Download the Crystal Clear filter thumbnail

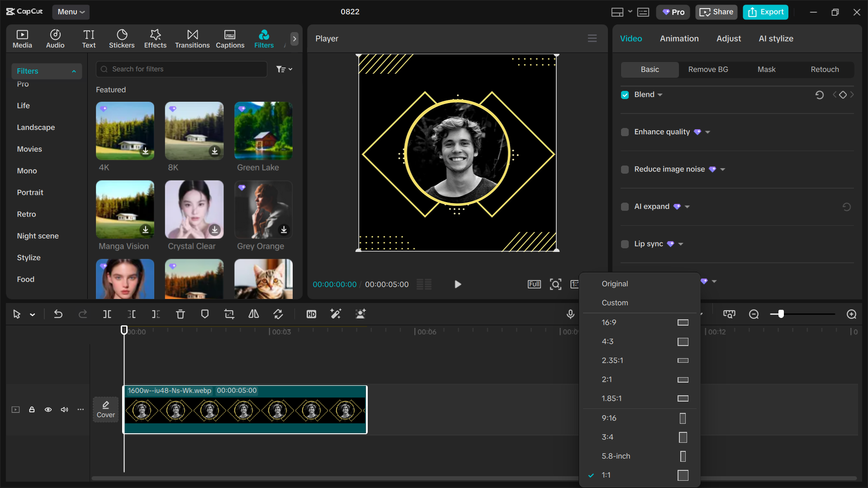coord(214,230)
